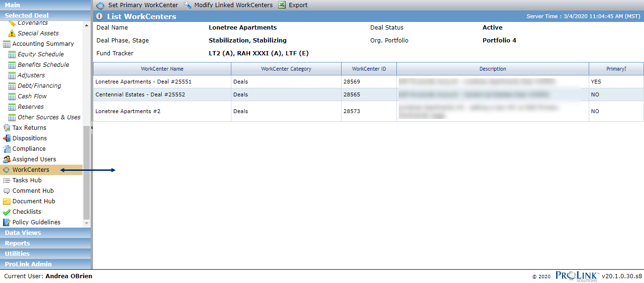
Task: Click the Policy Guidelines icon
Action: coord(7,222)
